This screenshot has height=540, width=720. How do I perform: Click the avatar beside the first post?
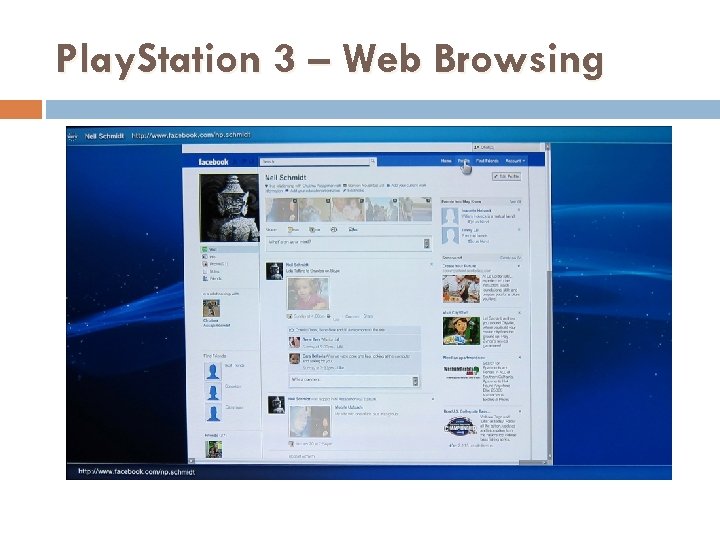[x=274, y=271]
